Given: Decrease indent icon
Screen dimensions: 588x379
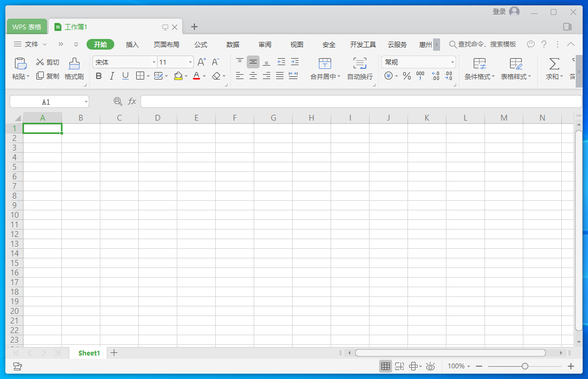Looking at the screenshot, I should [x=281, y=62].
